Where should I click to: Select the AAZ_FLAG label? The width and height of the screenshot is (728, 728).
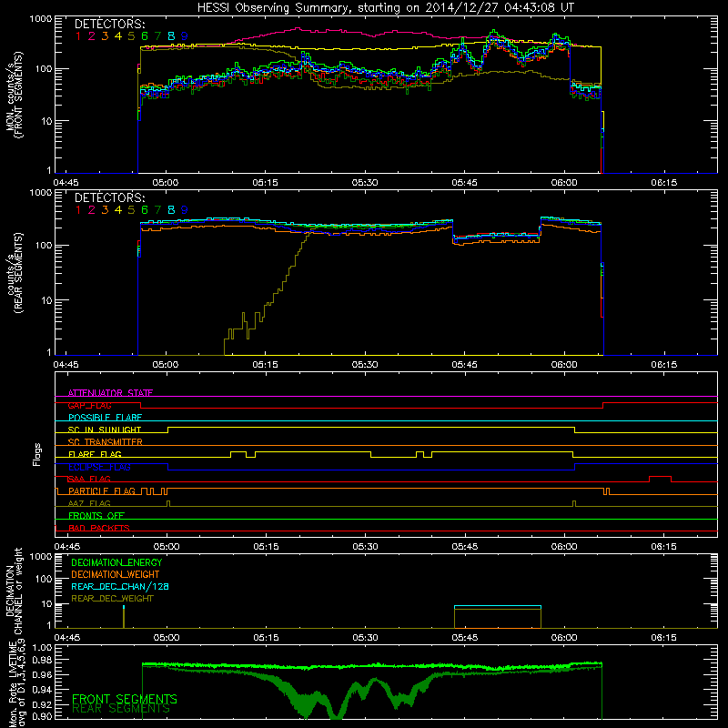89,503
